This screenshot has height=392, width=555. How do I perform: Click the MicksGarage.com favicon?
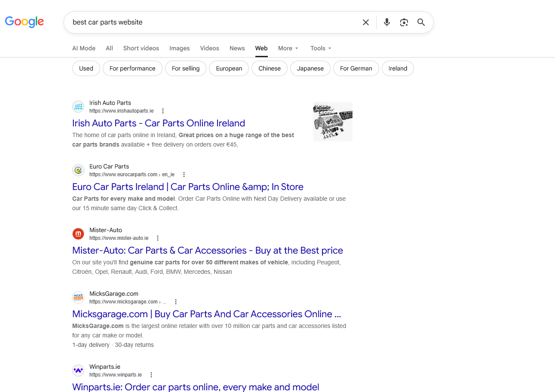coord(78,297)
